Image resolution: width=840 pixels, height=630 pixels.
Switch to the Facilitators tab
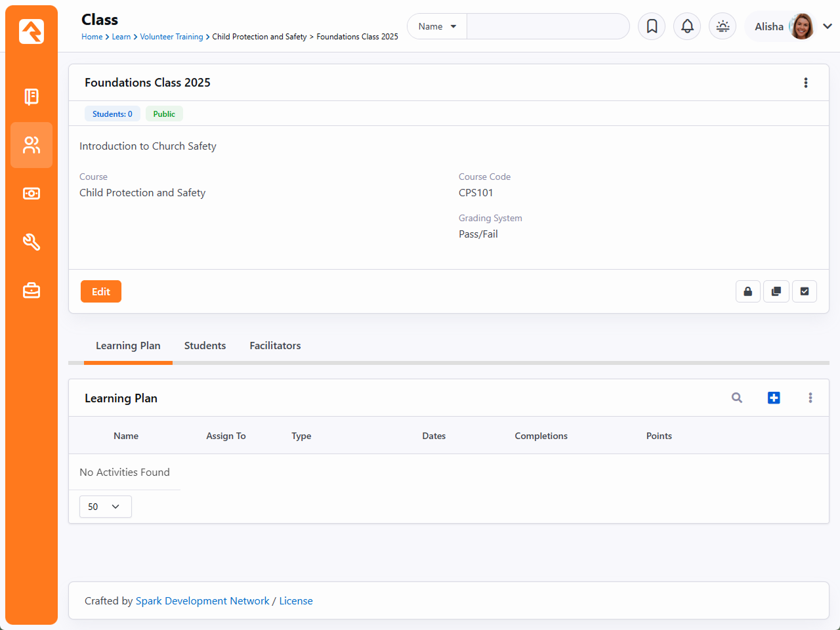pyautogui.click(x=275, y=346)
